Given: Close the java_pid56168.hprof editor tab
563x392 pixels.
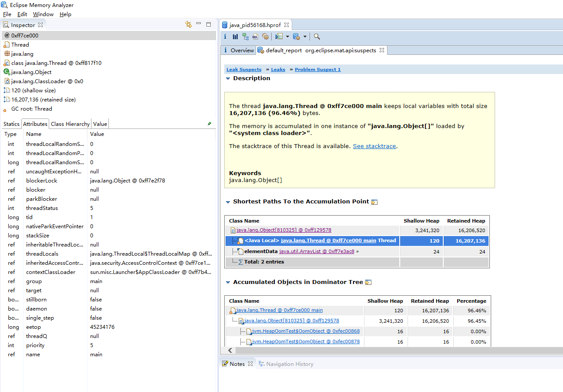Looking at the screenshot, I should coord(286,25).
